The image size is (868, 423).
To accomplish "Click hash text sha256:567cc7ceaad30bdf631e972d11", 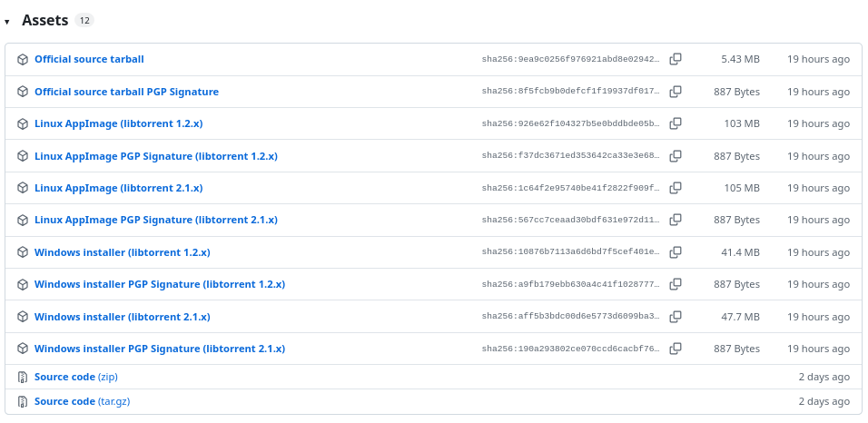I will click(x=571, y=220).
